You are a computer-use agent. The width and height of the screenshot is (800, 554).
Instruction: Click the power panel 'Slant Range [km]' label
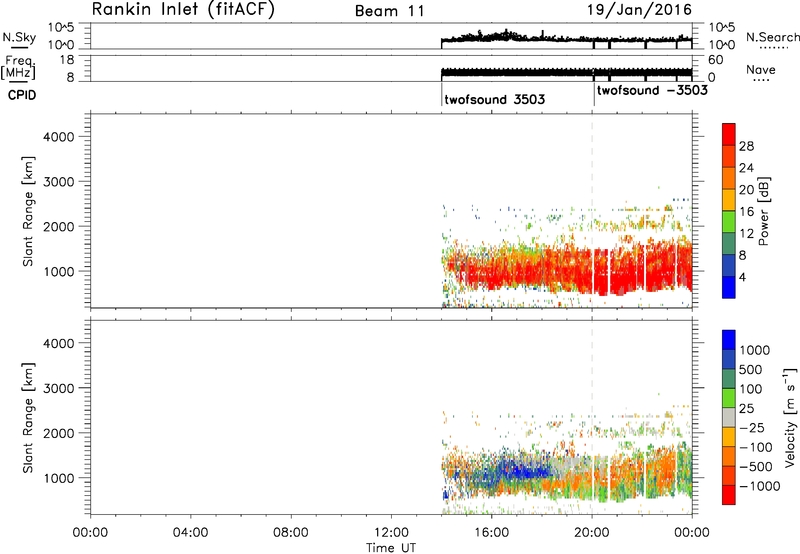[x=29, y=211]
